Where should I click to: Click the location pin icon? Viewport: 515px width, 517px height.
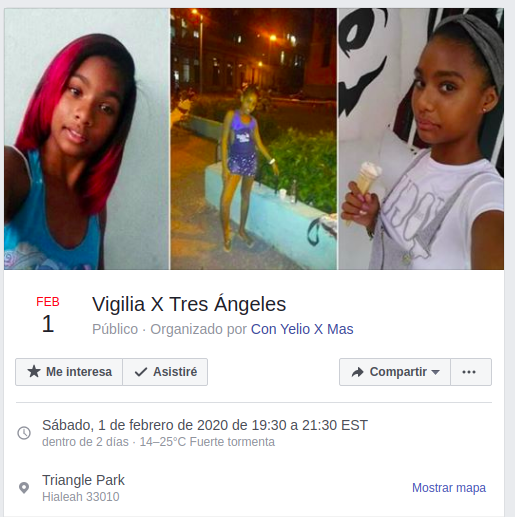click(24, 488)
